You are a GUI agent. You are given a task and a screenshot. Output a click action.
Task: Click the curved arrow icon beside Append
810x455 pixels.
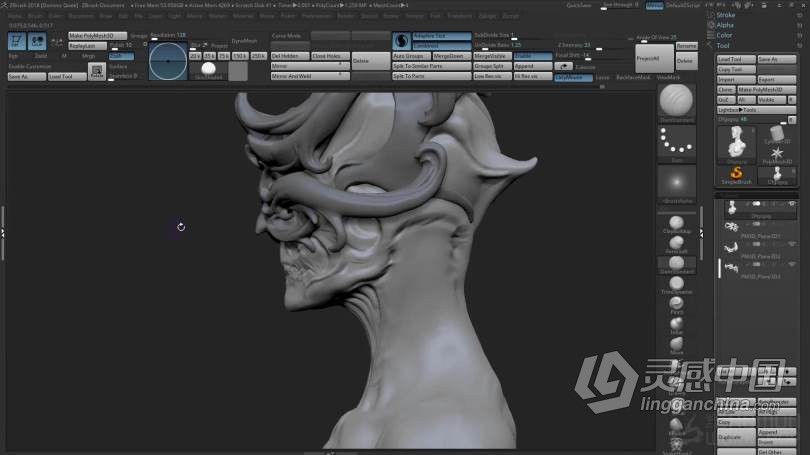click(564, 66)
